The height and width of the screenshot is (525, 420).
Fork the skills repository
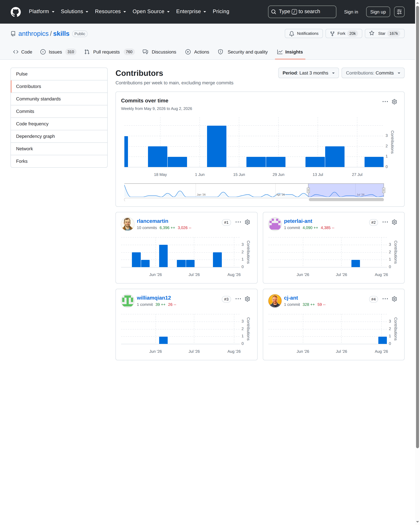[344, 33]
